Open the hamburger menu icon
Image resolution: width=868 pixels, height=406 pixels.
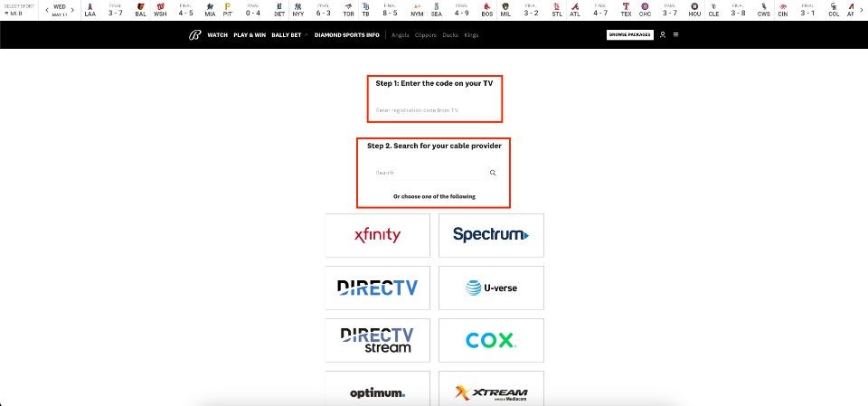[x=676, y=34]
